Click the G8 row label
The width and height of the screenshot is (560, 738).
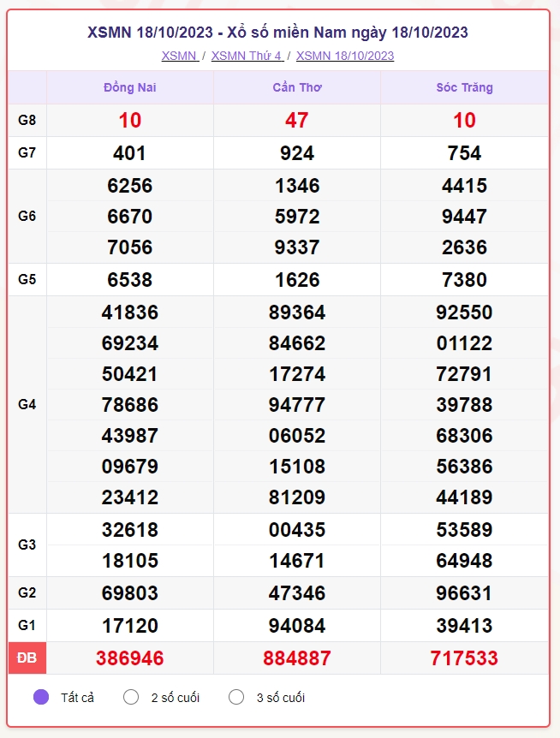27,120
